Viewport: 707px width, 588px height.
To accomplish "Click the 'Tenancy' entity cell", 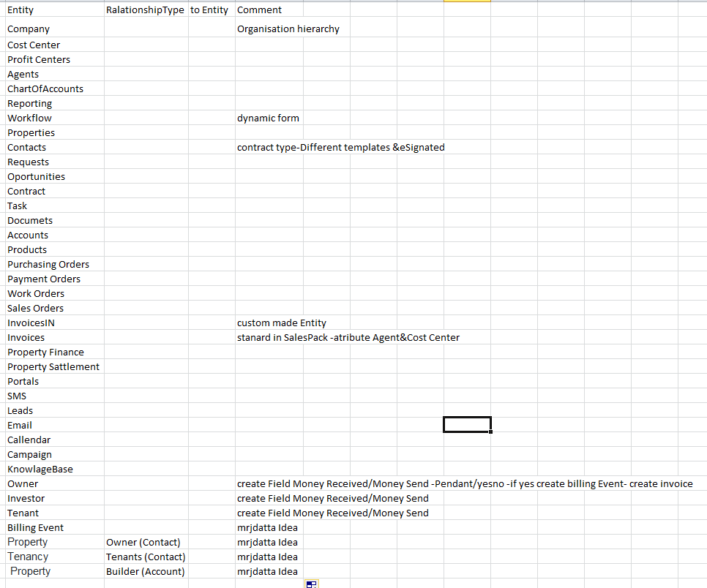I will 28,557.
